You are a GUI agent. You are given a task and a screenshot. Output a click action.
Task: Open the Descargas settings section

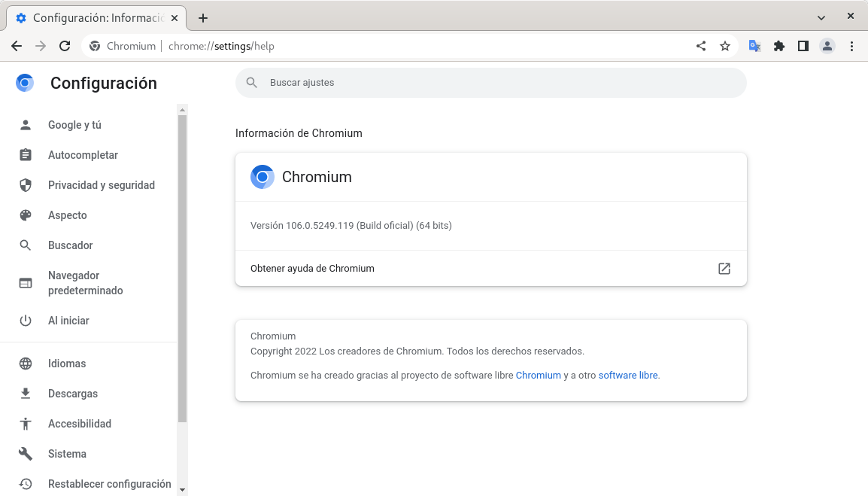(73, 394)
